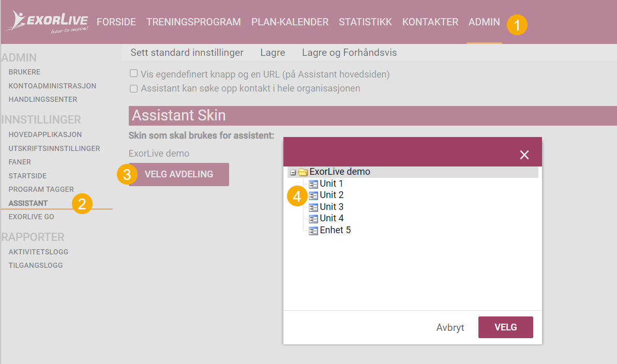This screenshot has height=364, width=617.
Task: Open AKTIVITETSLOGG report
Action: click(x=39, y=252)
